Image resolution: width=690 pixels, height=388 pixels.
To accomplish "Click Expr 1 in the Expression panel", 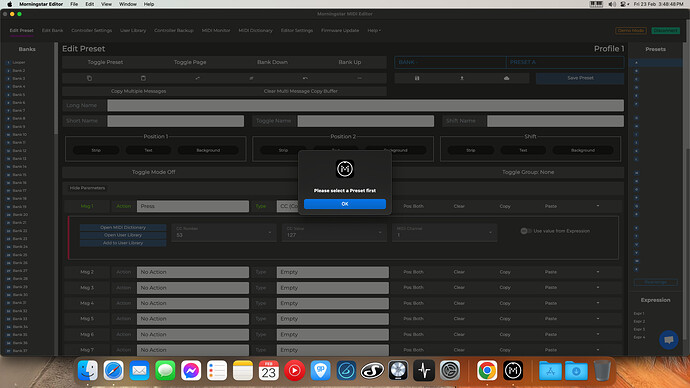I will coord(639,313).
